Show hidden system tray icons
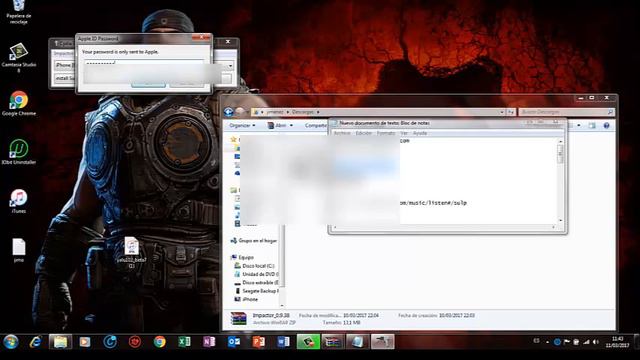The image size is (640, 360). 547,342
